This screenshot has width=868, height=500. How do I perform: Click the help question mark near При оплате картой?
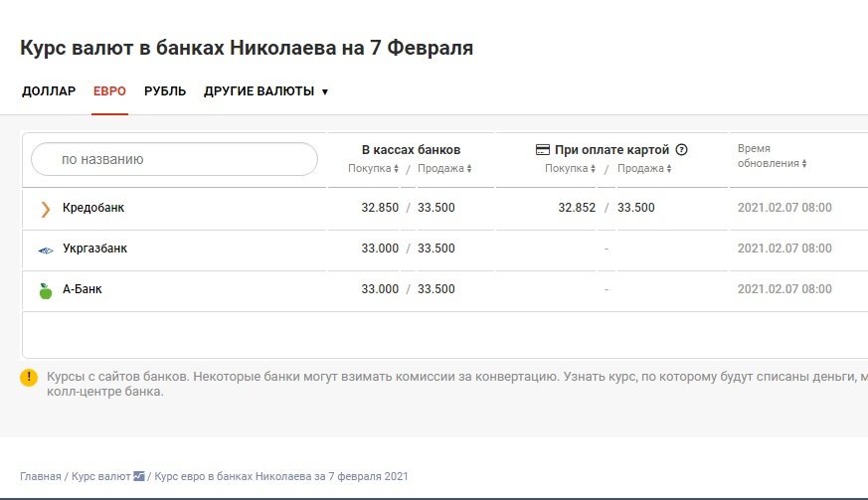pos(681,150)
